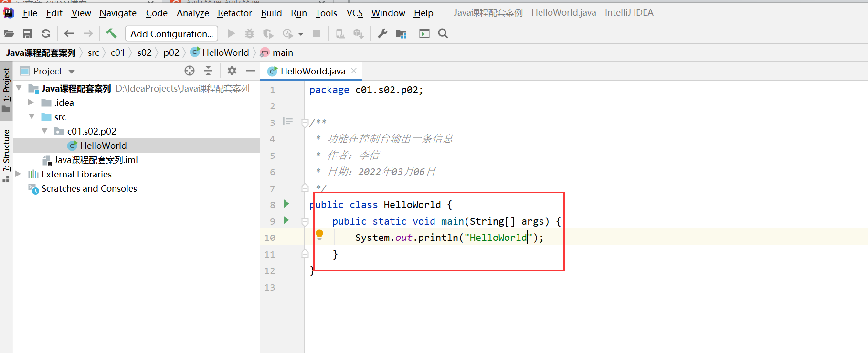Click the HelloWorld breadcrumb

tap(220, 52)
